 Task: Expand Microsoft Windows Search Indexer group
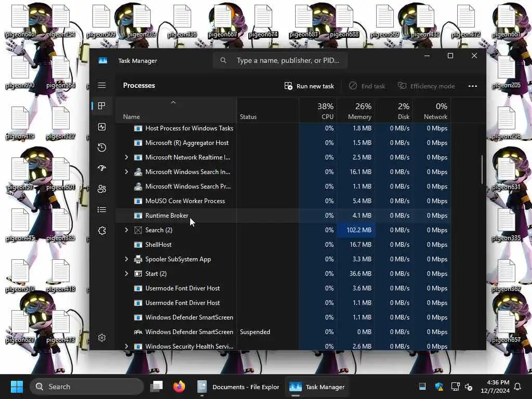point(126,171)
